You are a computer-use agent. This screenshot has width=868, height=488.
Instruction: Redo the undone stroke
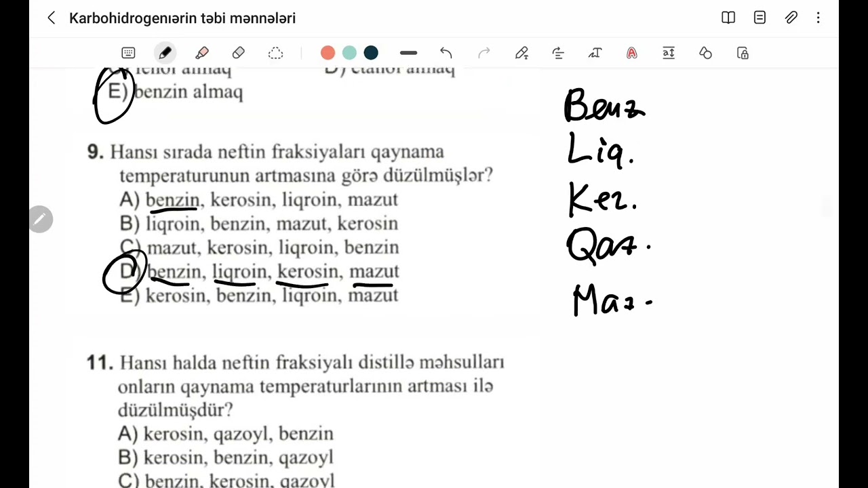coord(484,53)
